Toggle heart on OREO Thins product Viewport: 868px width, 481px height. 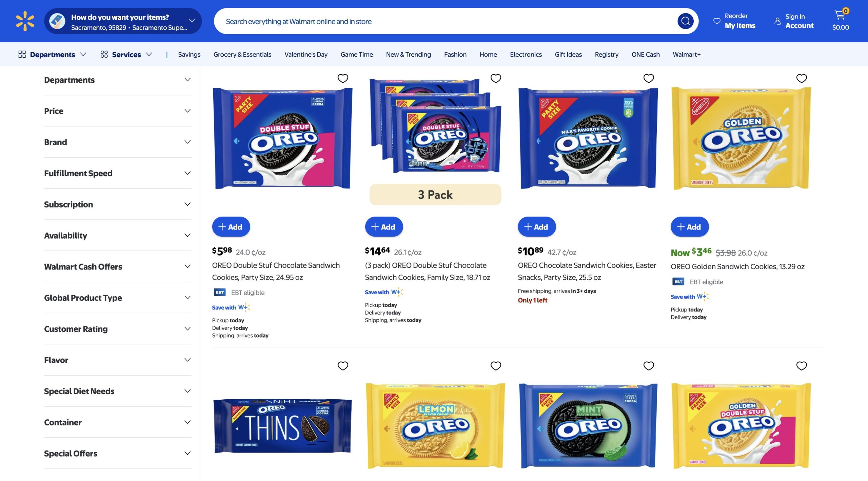tap(343, 366)
